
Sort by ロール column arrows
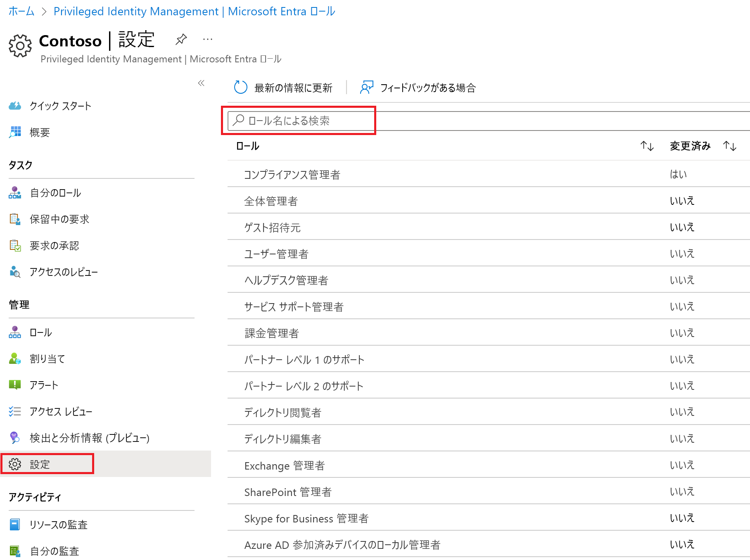pos(647,146)
